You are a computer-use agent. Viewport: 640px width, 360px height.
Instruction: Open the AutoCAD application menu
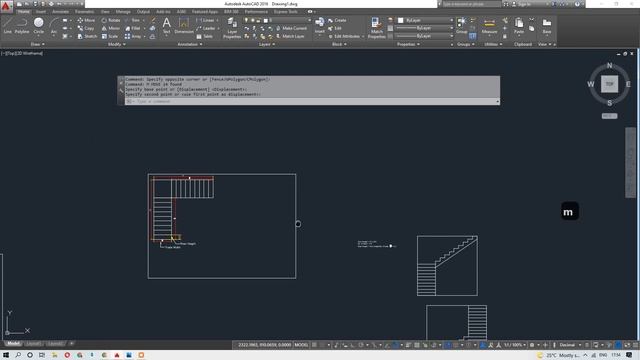tap(6, 6)
